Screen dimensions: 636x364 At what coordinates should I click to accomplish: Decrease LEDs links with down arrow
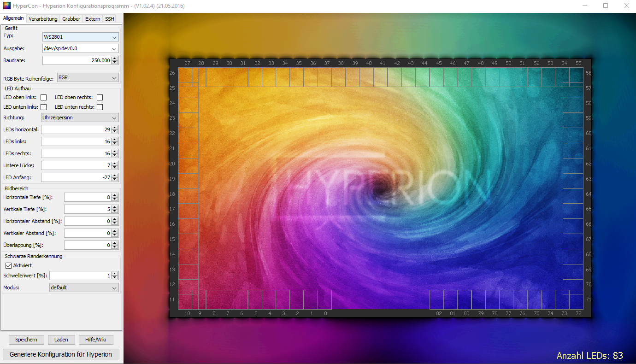pyautogui.click(x=115, y=144)
